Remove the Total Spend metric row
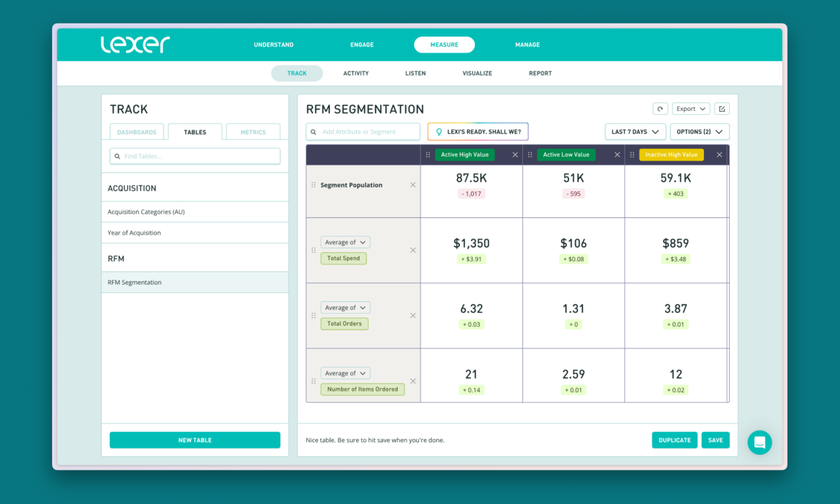This screenshot has width=840, height=504. click(x=413, y=249)
